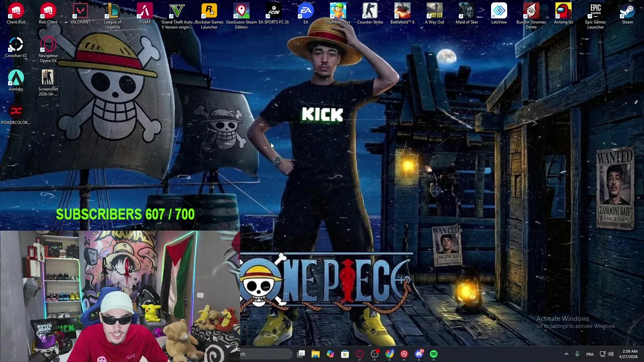Launch the Riot Client desktop icon
This screenshot has width=644, height=362.
click(48, 14)
